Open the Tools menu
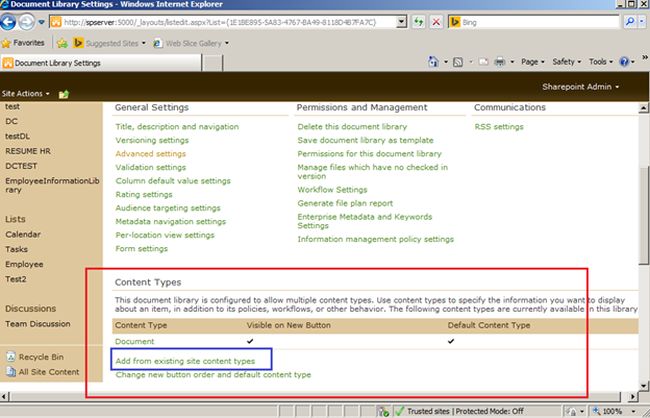 tap(601, 62)
